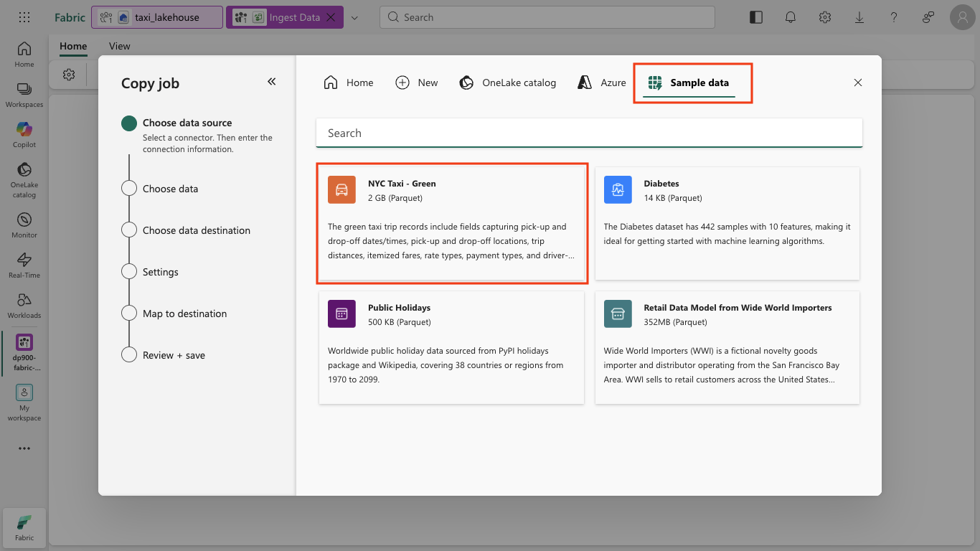
Task: Expand more sidebar options ellipsis
Action: pos(24,448)
